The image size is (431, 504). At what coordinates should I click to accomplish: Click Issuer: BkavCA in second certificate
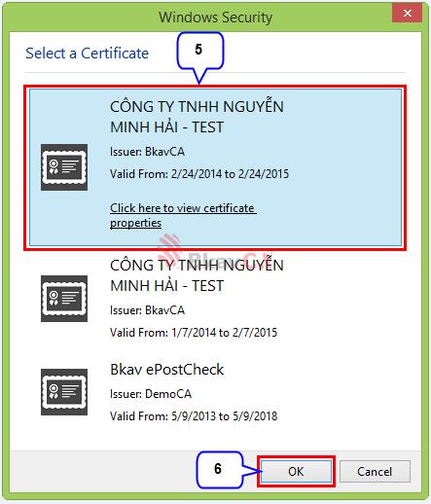[147, 310]
